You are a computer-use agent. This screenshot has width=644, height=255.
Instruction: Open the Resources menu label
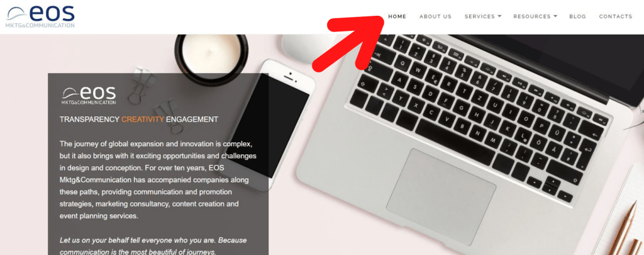pos(532,16)
